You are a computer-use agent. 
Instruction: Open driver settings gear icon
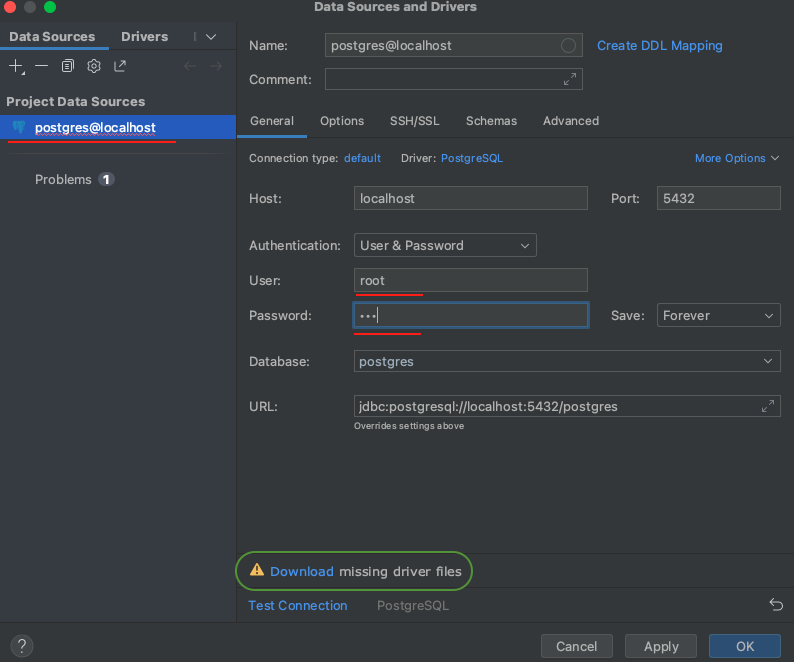click(94, 66)
